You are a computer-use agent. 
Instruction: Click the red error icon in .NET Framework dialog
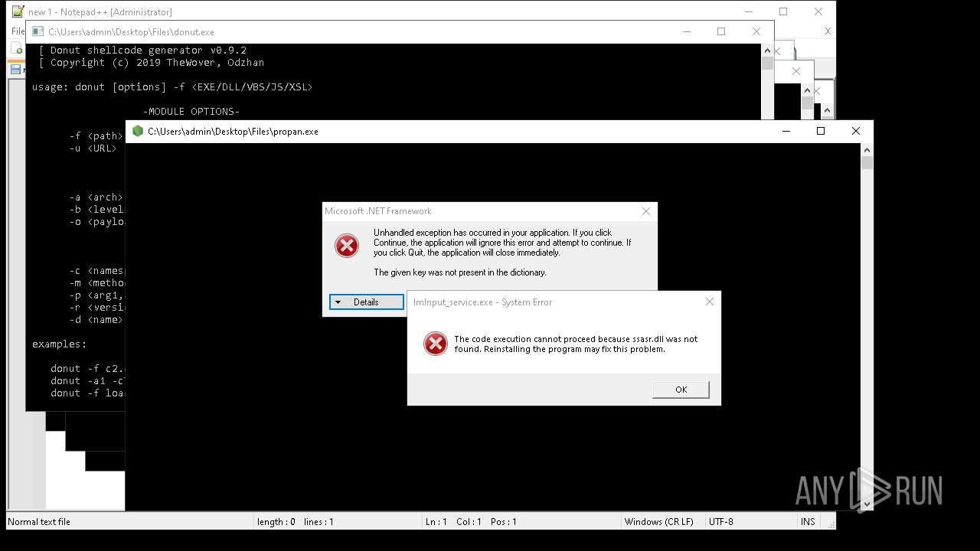coord(347,245)
